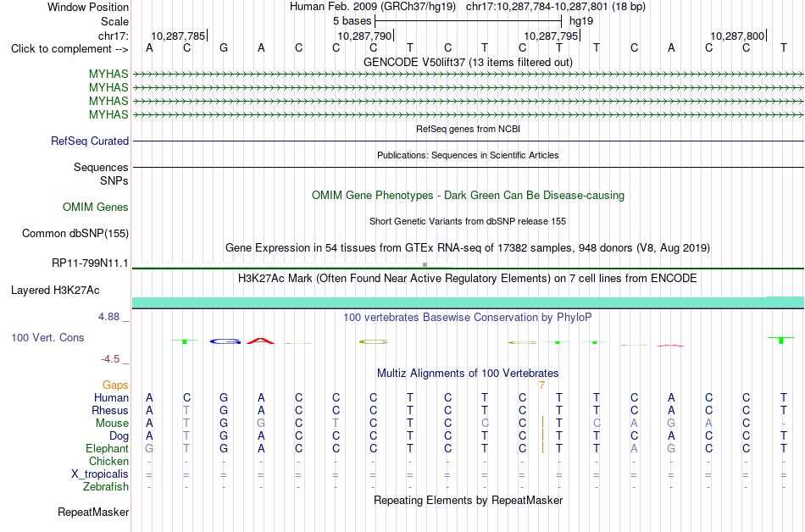Select the Chicken alignment row label
Screen dimensions: 805x532
(x=108, y=461)
